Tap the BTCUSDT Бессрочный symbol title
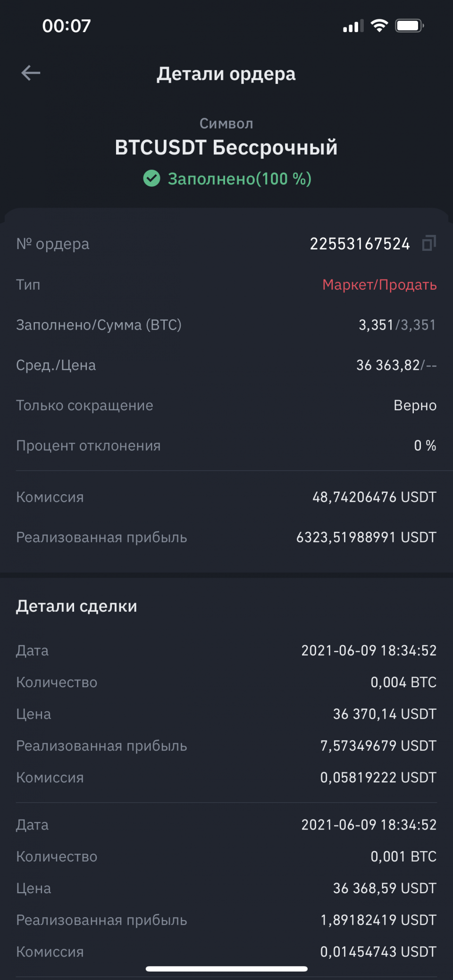The image size is (453, 980). tap(226, 148)
